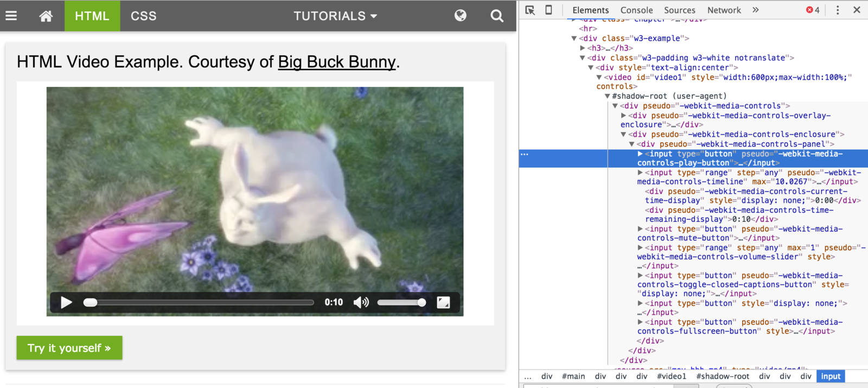Screen dimensions: 868x388
Task: Click #shadow-root in the breadcrumb bar
Action: point(723,376)
